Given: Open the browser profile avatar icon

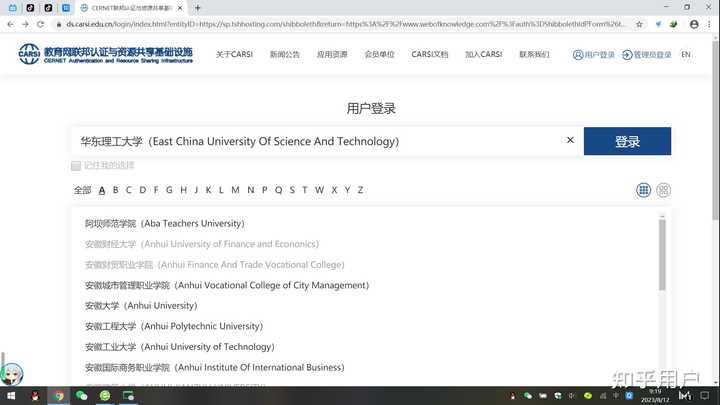Looking at the screenshot, I should coord(694,24).
